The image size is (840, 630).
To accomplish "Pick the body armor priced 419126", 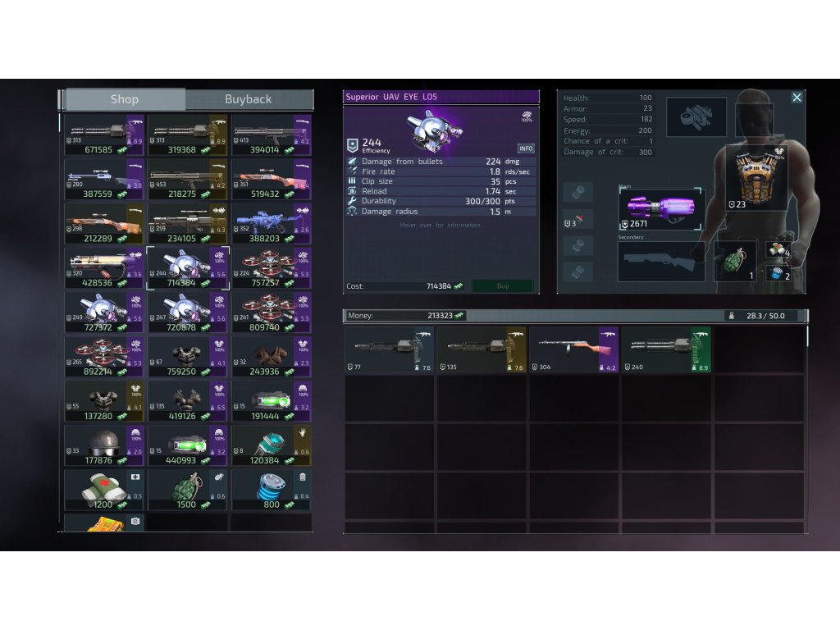I will (188, 401).
